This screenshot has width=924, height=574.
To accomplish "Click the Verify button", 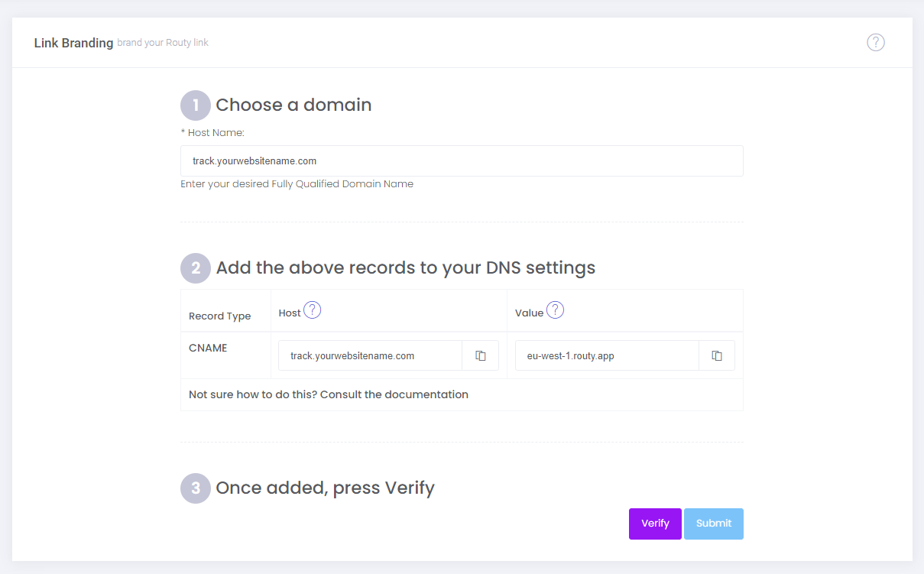I will click(x=655, y=524).
